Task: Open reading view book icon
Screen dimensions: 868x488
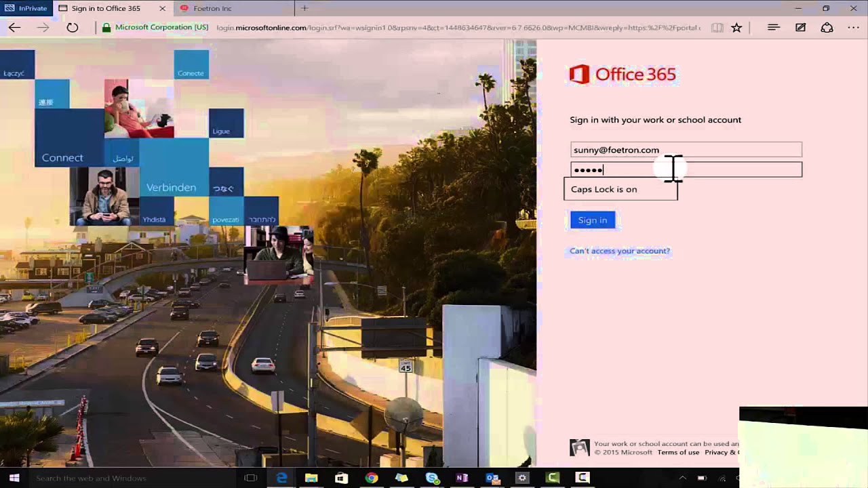Action: point(717,28)
